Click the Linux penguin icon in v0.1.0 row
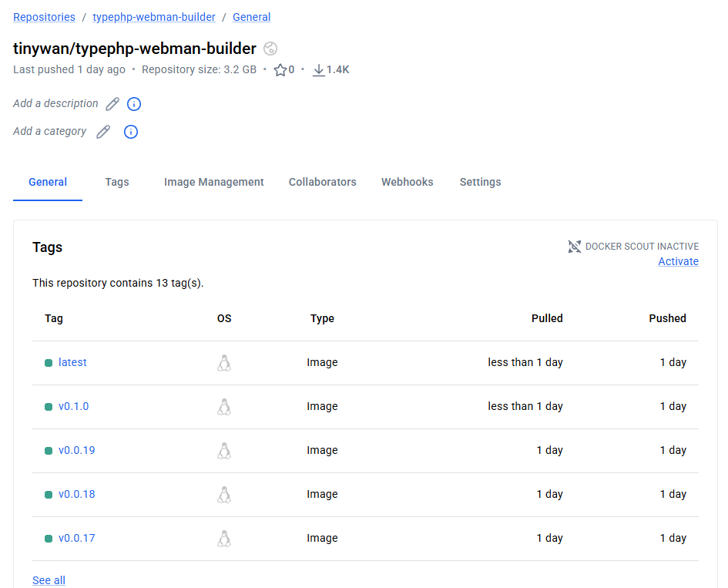 click(224, 407)
